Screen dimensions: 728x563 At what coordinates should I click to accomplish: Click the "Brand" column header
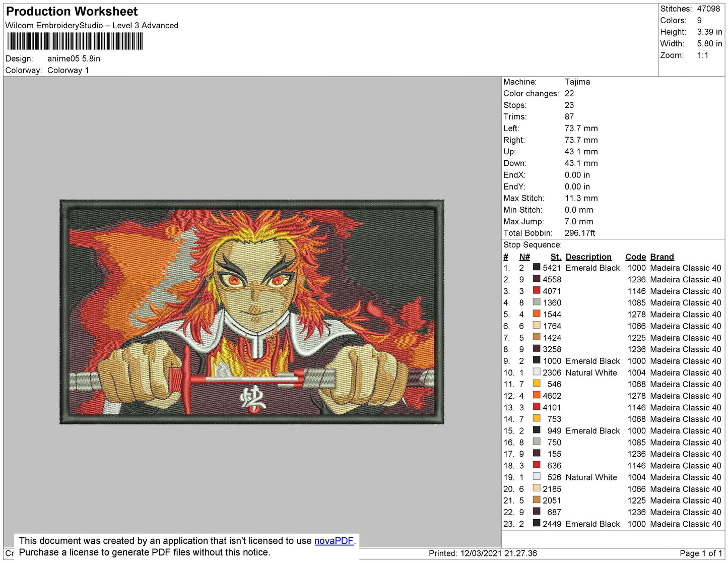pos(662,257)
